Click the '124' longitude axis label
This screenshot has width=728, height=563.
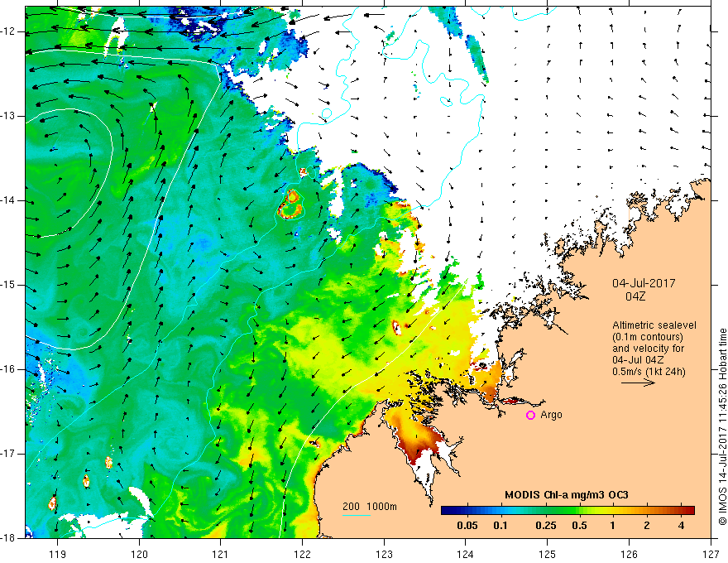466,554
